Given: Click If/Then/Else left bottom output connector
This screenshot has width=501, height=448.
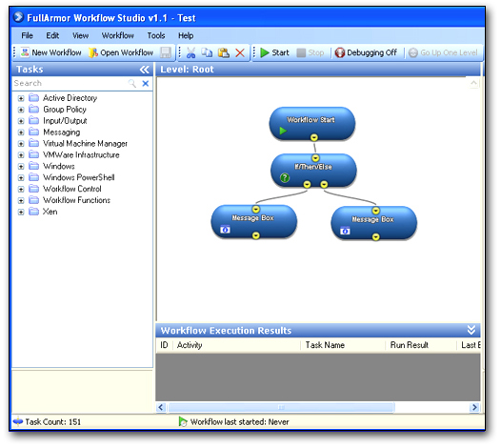Looking at the screenshot, I should click(307, 184).
